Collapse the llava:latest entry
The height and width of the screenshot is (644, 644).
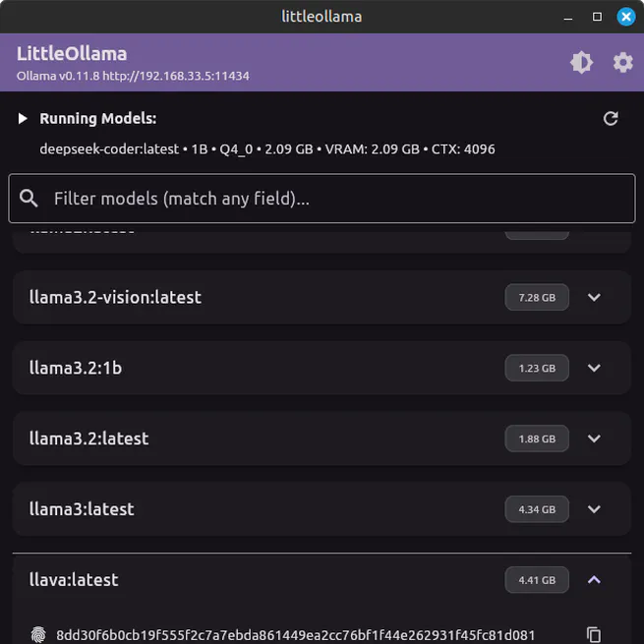click(x=594, y=580)
